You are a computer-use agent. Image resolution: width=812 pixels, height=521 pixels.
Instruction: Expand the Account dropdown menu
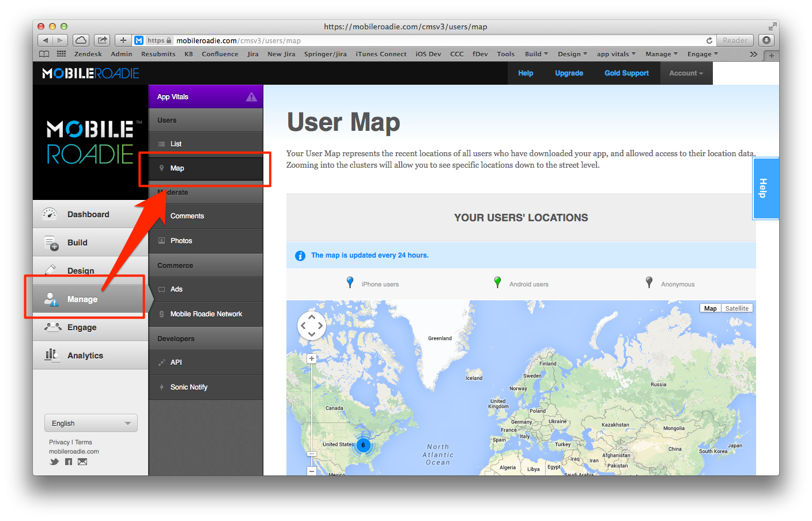(x=686, y=73)
